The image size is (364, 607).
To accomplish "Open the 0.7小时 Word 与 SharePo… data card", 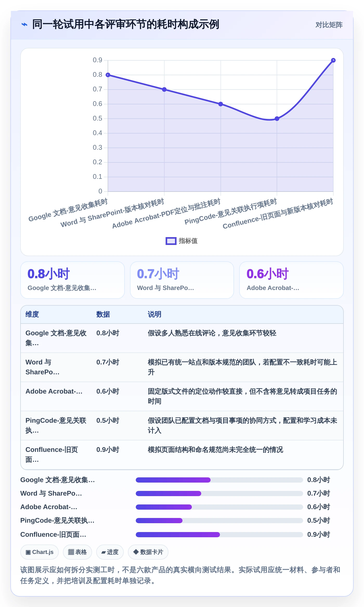I will [x=182, y=280].
